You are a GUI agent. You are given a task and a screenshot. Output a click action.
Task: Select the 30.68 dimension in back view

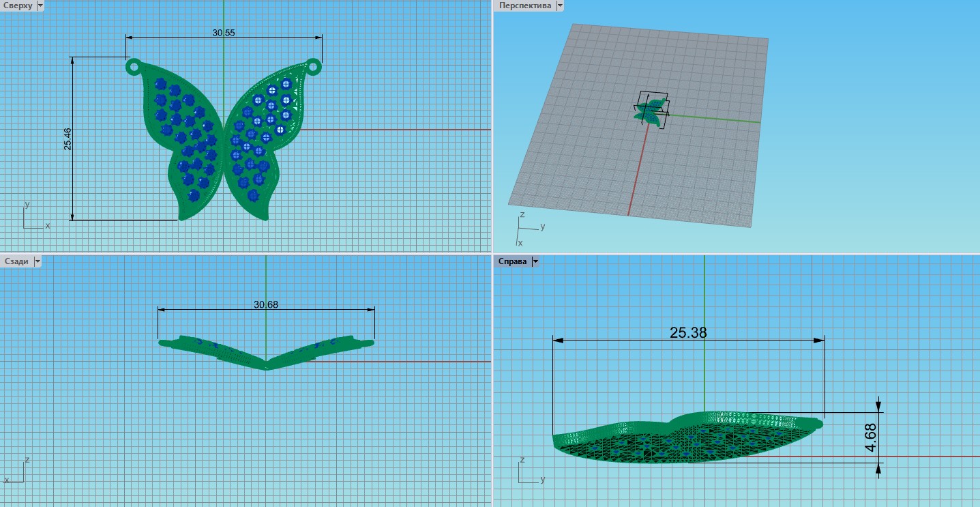click(x=266, y=304)
